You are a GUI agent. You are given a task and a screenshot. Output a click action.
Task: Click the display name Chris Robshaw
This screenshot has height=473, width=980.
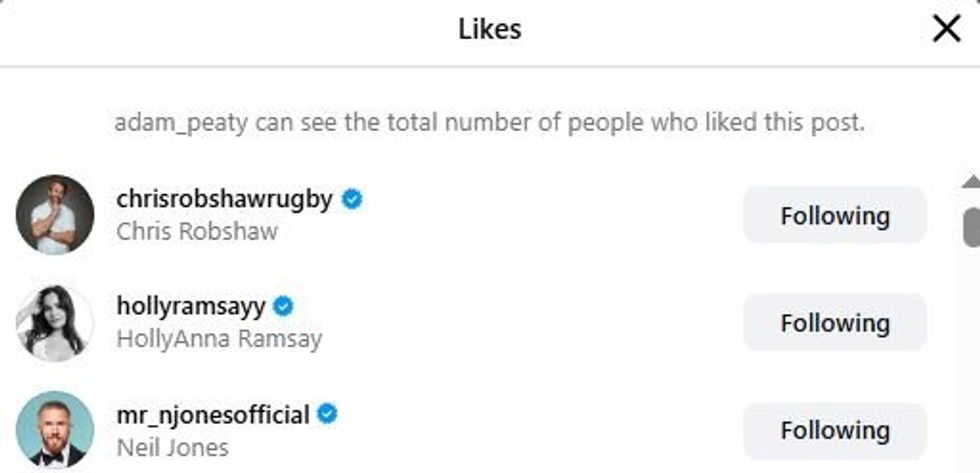point(197,231)
